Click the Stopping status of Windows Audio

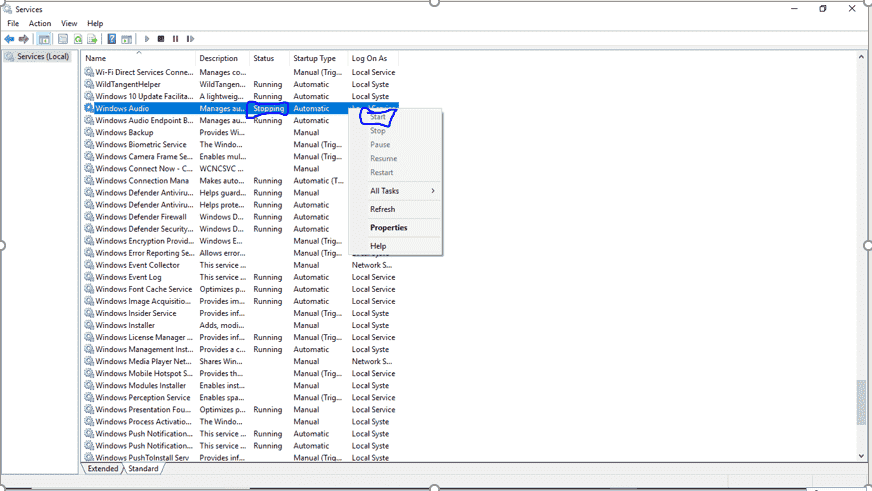269,108
